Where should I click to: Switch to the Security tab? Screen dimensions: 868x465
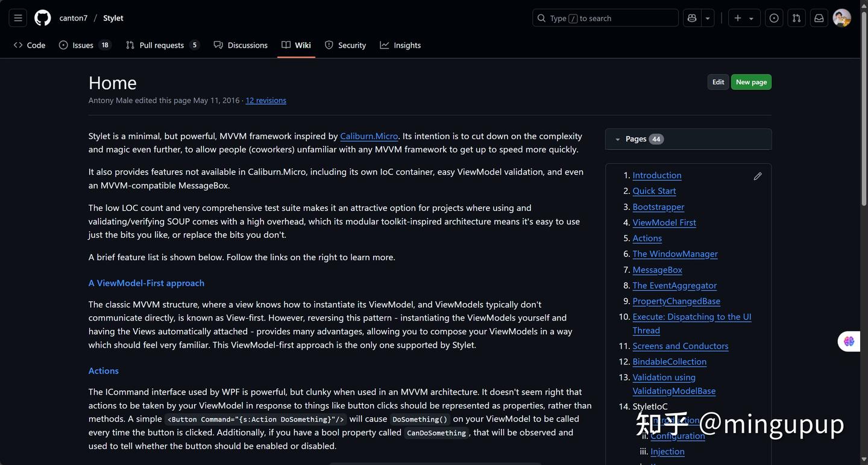click(345, 45)
